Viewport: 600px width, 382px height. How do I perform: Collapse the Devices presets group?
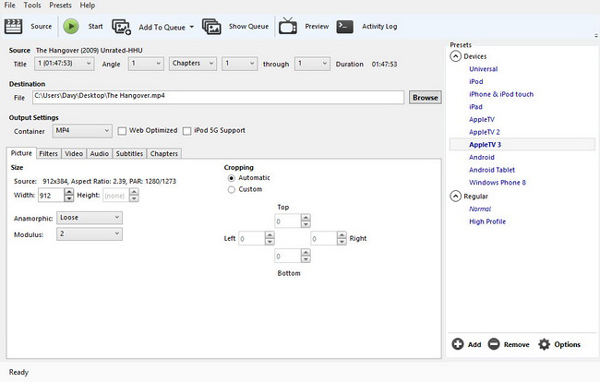(455, 57)
